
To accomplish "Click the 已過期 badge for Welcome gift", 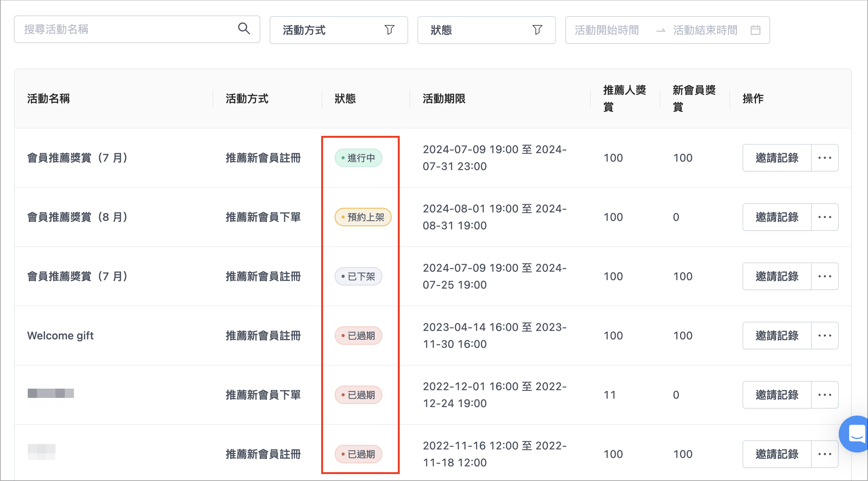I will coord(358,336).
